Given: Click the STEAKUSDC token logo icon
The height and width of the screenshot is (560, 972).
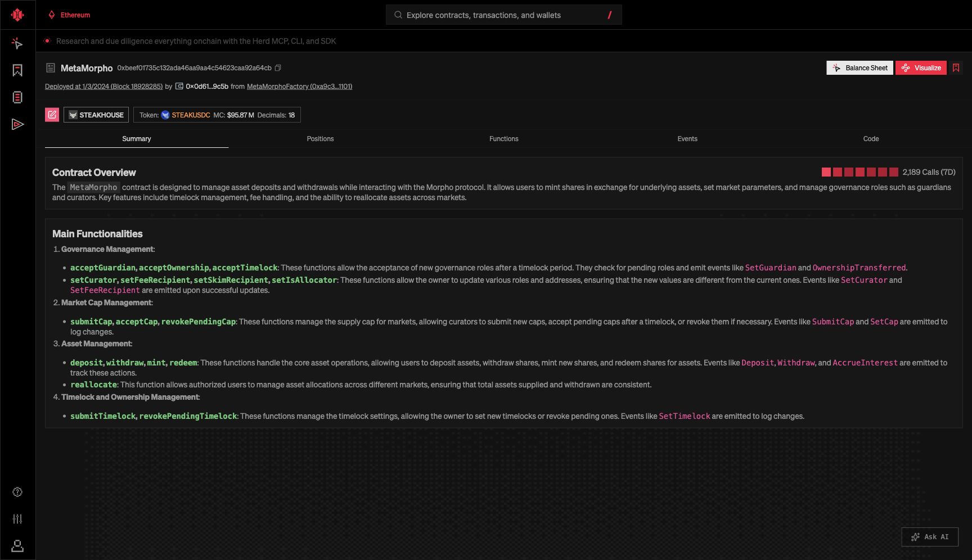Looking at the screenshot, I should click(165, 115).
